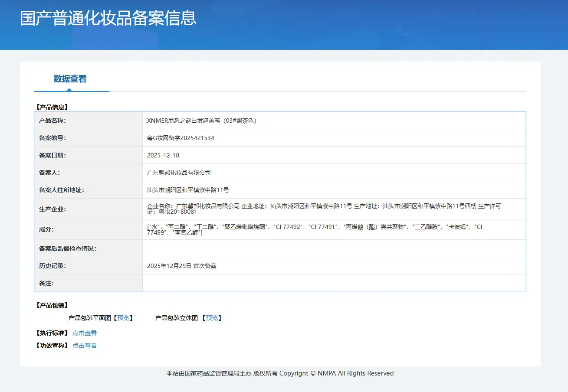Screen dimensions: 568x392
Task: Click the 备案编号 value 粤G妆网备字2025421534
Action: point(181,138)
